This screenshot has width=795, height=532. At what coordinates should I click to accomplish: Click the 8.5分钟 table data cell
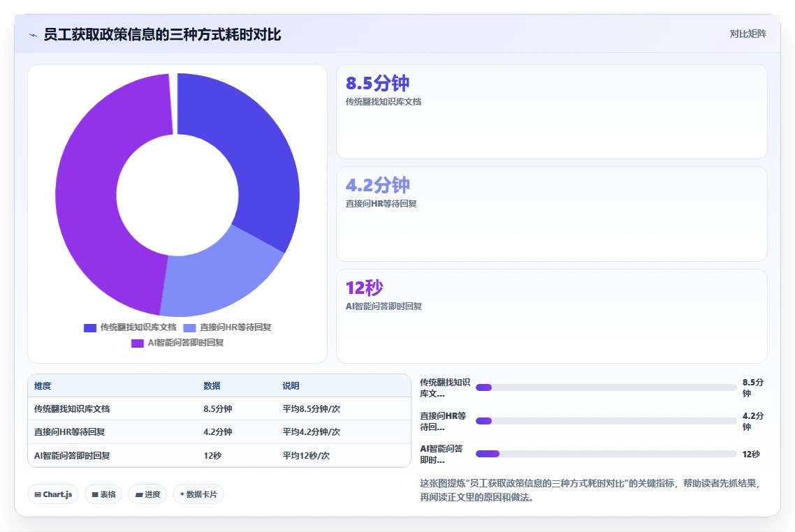(x=218, y=409)
